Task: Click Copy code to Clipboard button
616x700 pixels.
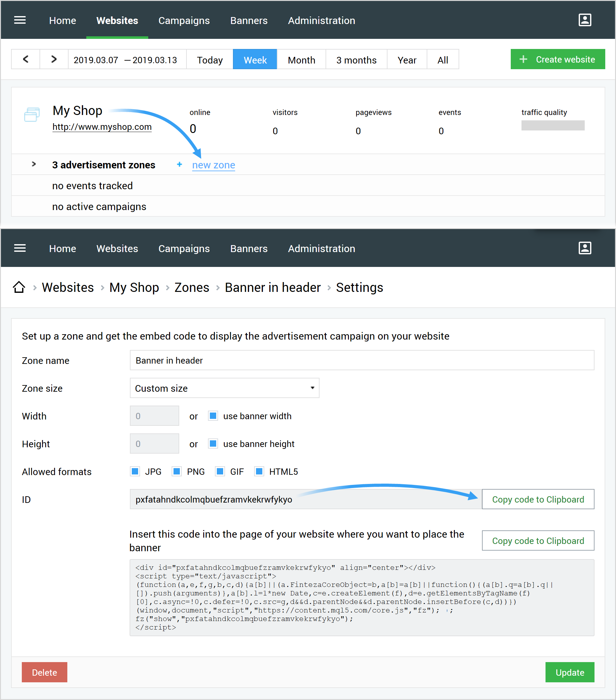Action: [537, 499]
